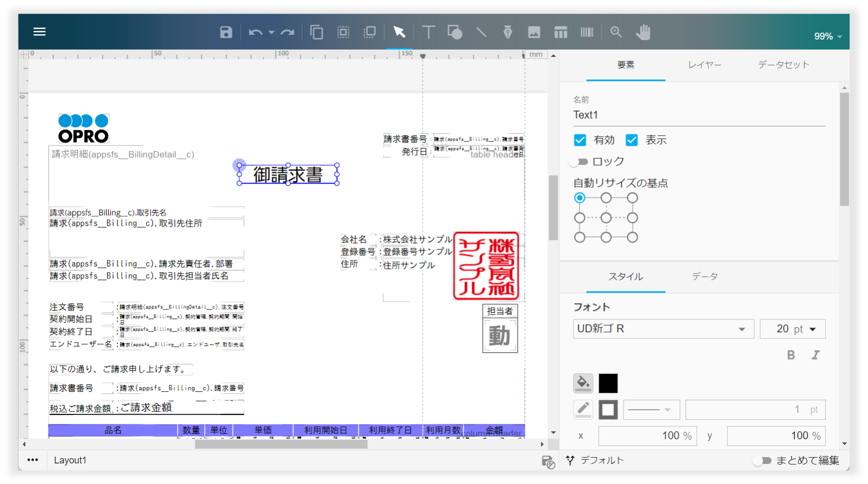This screenshot has height=484, width=868.
Task: Open the hamburger main menu
Action: 40,32
